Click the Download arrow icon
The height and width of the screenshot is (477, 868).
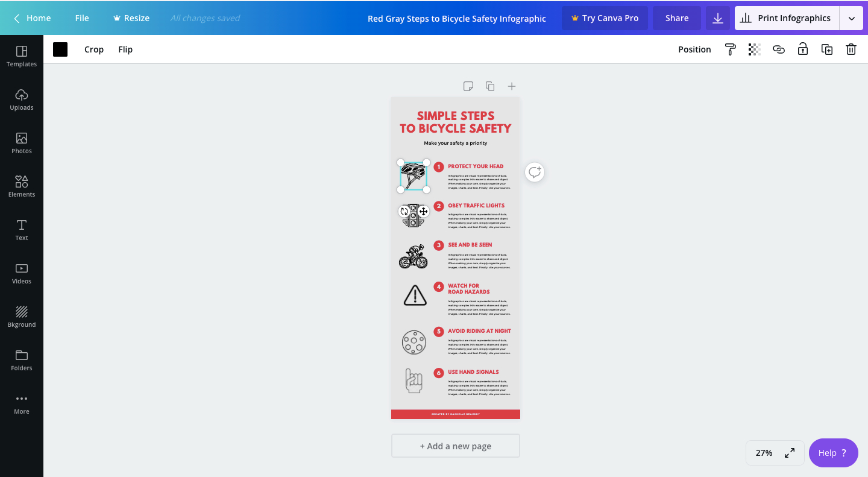[x=717, y=18]
